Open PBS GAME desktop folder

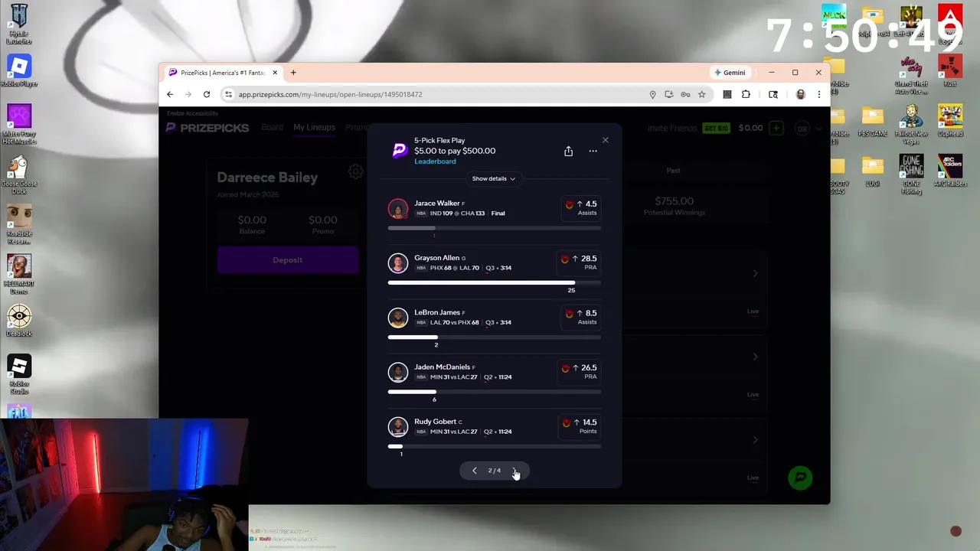tap(872, 121)
